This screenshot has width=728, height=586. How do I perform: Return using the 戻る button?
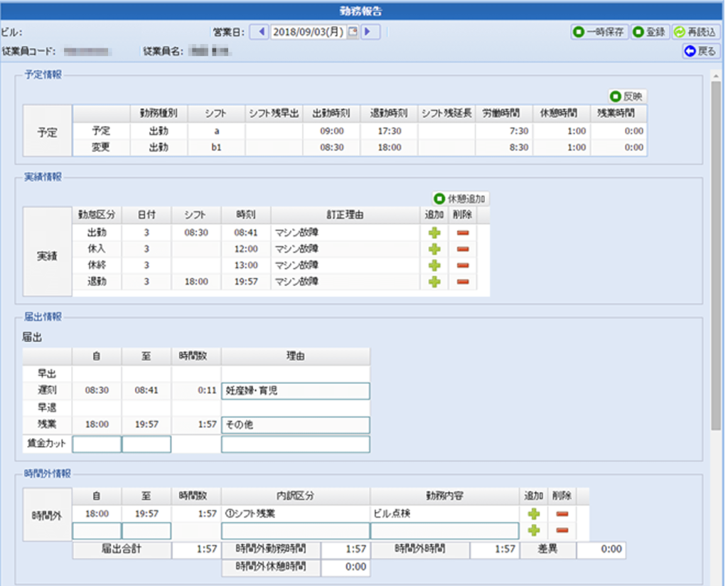pos(700,51)
